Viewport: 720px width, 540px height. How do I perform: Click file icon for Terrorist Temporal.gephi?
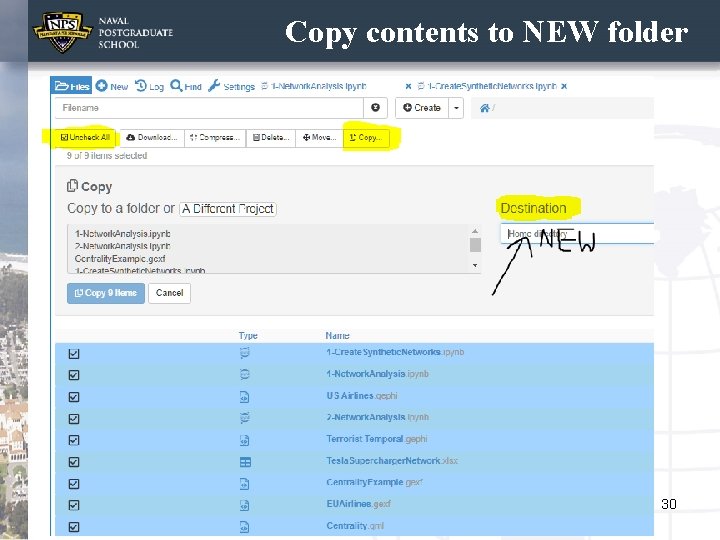tap(245, 440)
